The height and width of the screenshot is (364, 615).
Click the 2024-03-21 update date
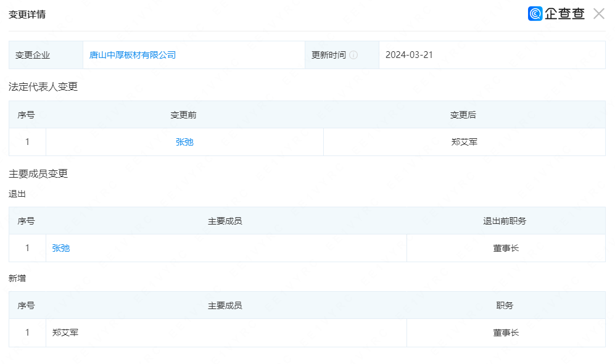pyautogui.click(x=409, y=55)
